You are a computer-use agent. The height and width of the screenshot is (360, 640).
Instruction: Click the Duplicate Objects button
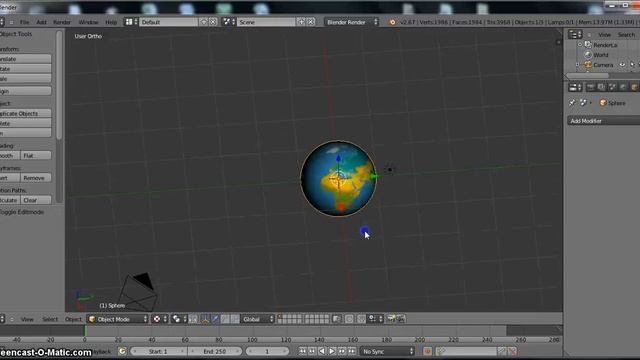[25, 113]
